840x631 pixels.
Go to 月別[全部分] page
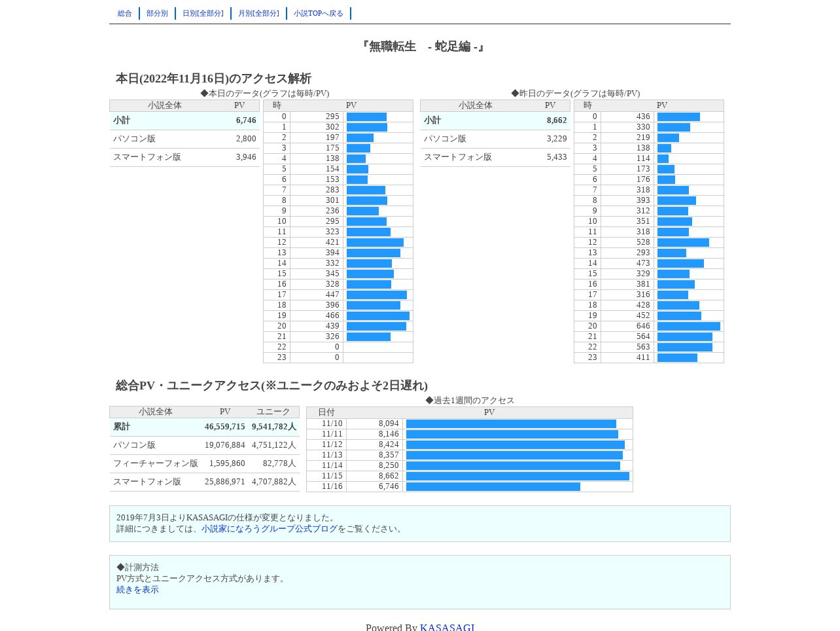258,13
